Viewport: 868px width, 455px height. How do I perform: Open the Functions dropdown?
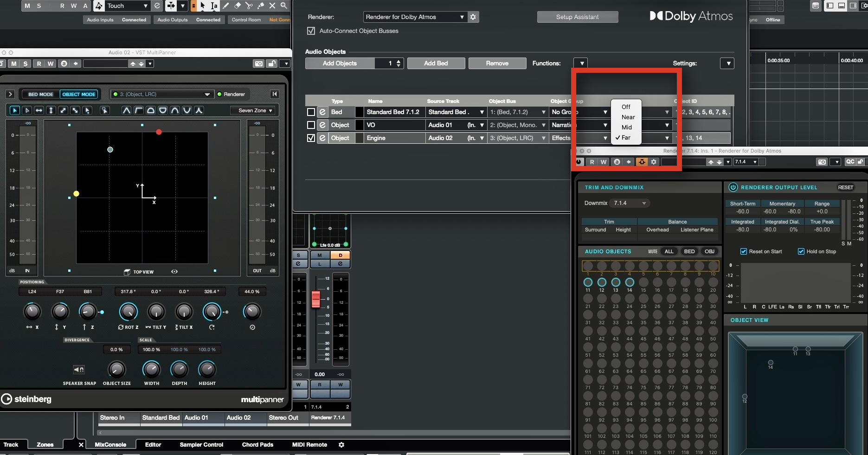(x=581, y=64)
